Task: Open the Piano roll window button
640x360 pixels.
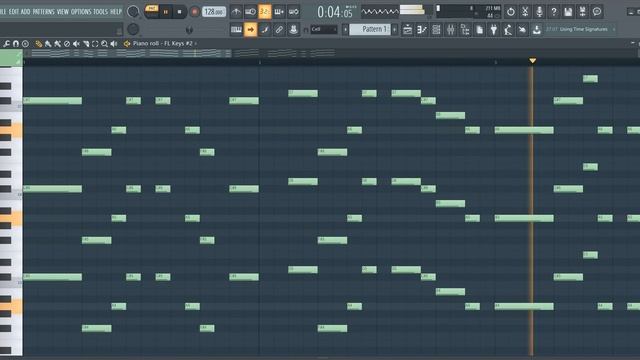Action: [422, 29]
